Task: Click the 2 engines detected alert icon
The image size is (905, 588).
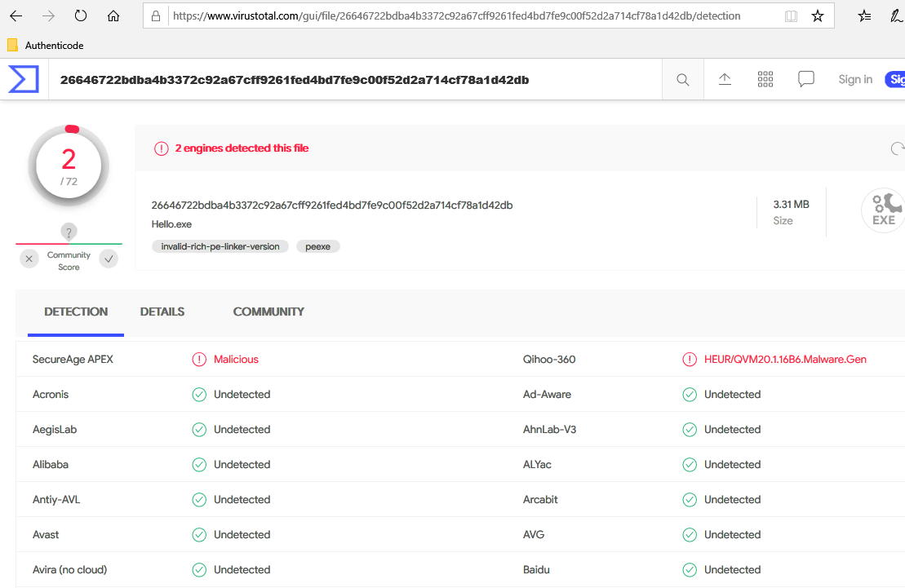Action: pos(161,149)
